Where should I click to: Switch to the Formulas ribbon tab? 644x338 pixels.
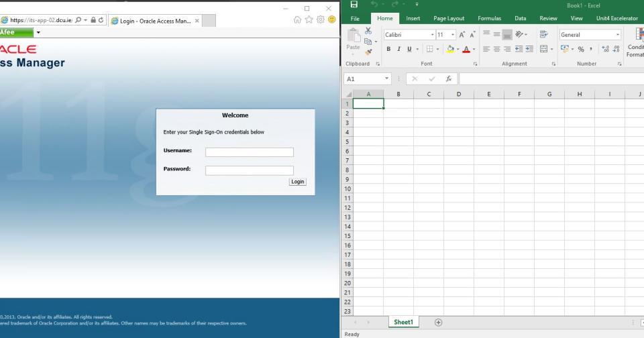pos(489,19)
